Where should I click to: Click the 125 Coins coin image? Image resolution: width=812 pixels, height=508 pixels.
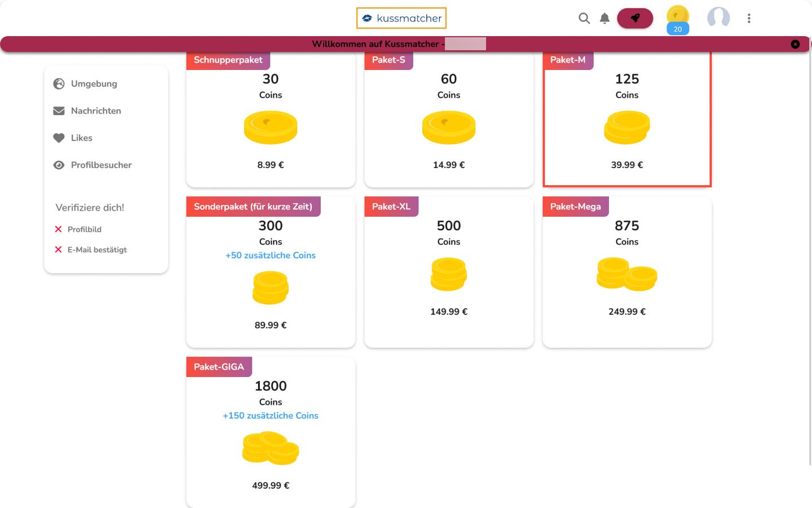click(627, 128)
